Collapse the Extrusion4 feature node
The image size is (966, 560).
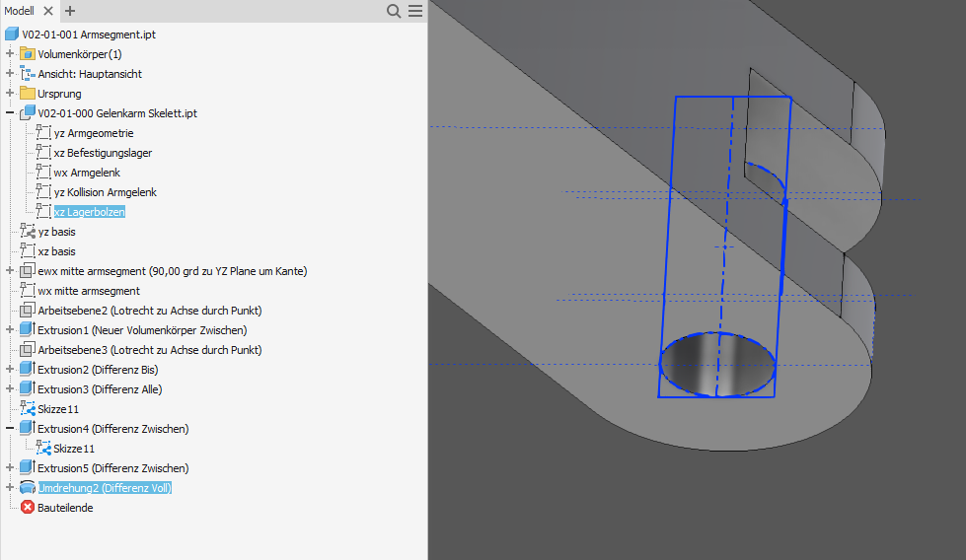point(9,428)
